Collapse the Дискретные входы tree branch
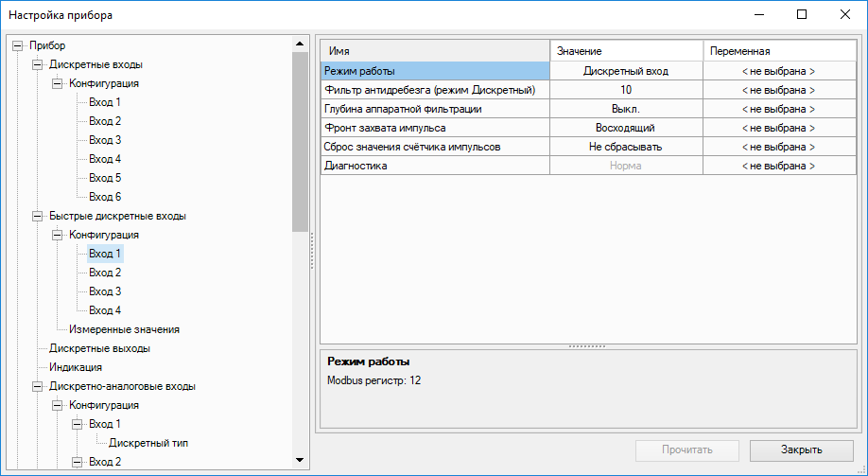868x476 pixels. [38, 64]
